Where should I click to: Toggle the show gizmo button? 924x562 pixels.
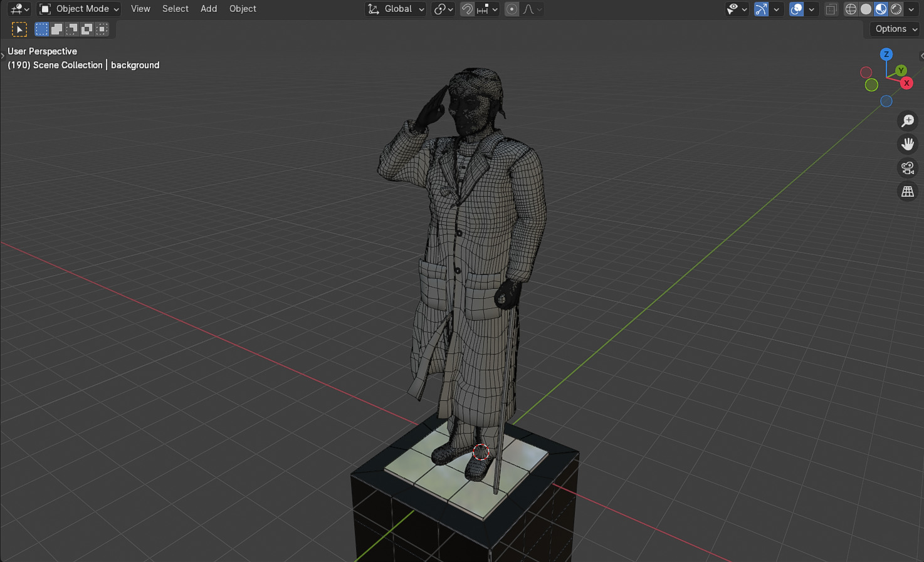(761, 9)
